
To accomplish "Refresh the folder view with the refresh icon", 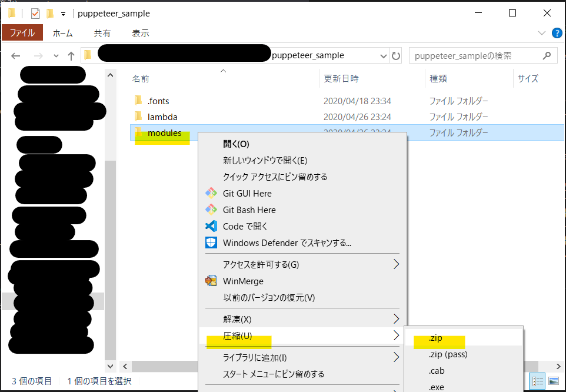I will click(397, 55).
